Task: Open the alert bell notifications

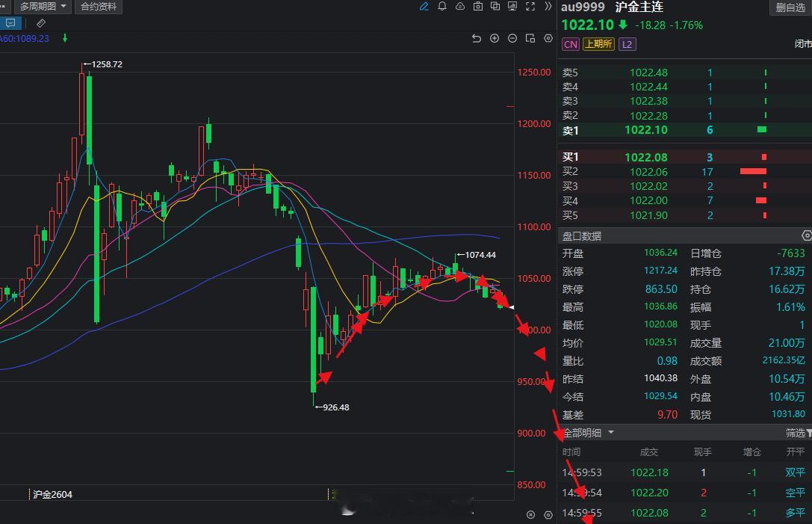Action: point(441,7)
